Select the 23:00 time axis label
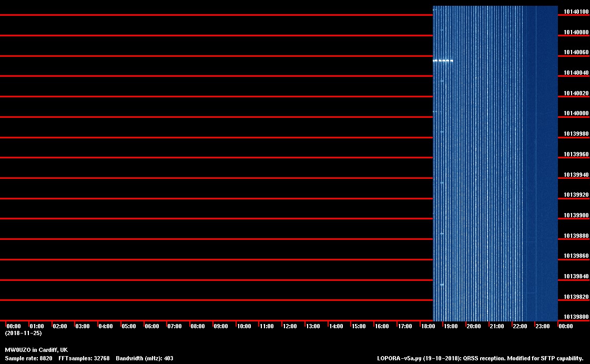This screenshot has width=590, height=364. click(543, 327)
